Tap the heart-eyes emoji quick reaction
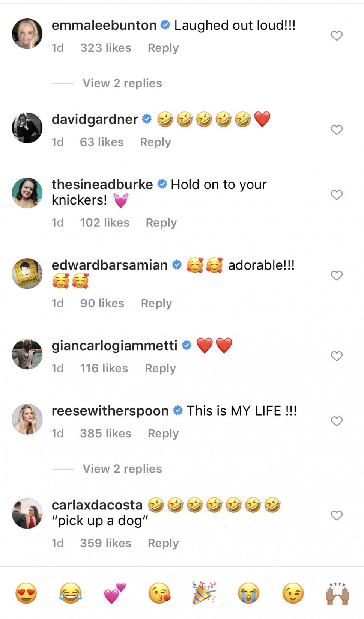The image size is (364, 619). coord(26,593)
